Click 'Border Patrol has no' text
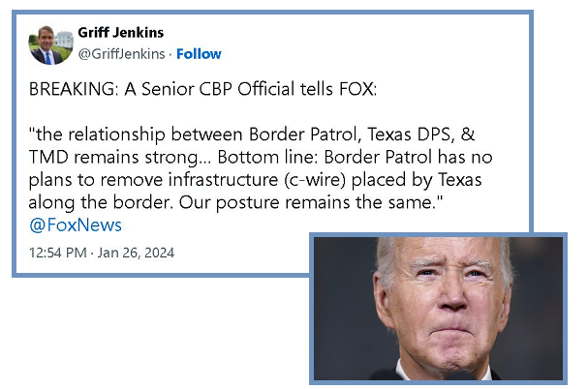The image size is (588, 389). (408, 157)
